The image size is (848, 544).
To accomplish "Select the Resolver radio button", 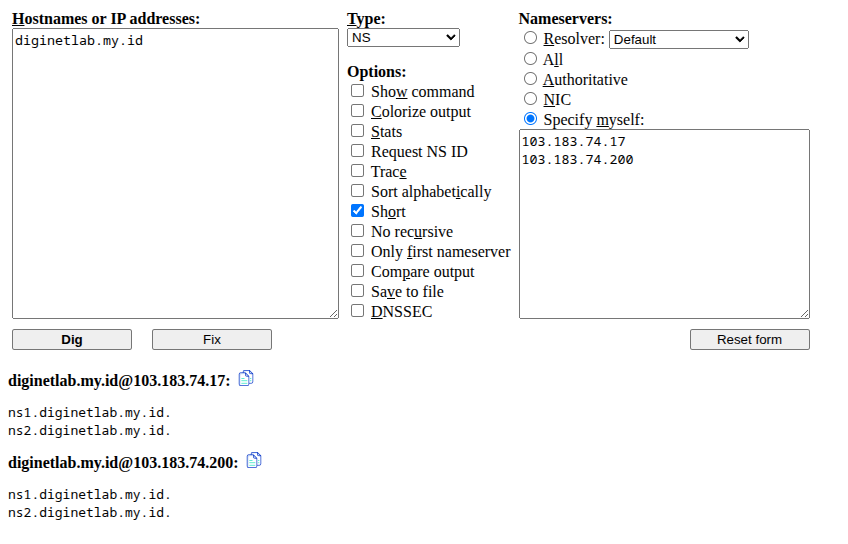I will click(531, 38).
